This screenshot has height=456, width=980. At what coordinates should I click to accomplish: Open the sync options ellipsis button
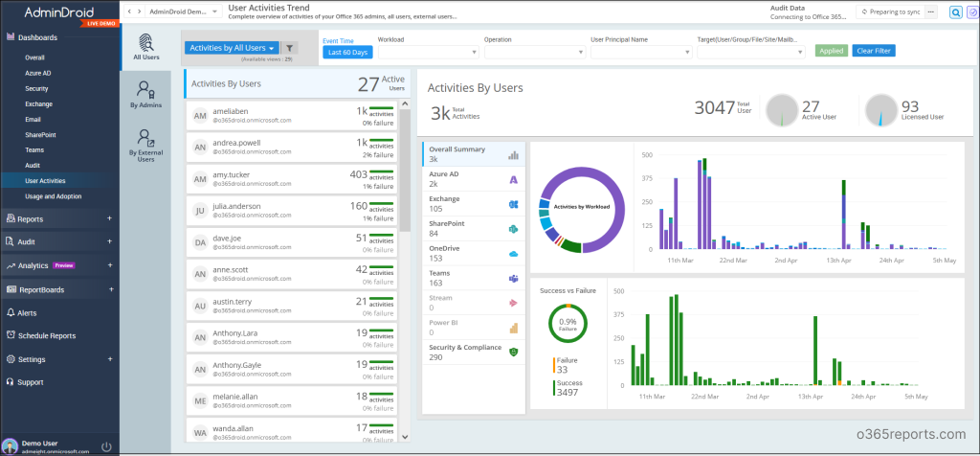(x=931, y=11)
